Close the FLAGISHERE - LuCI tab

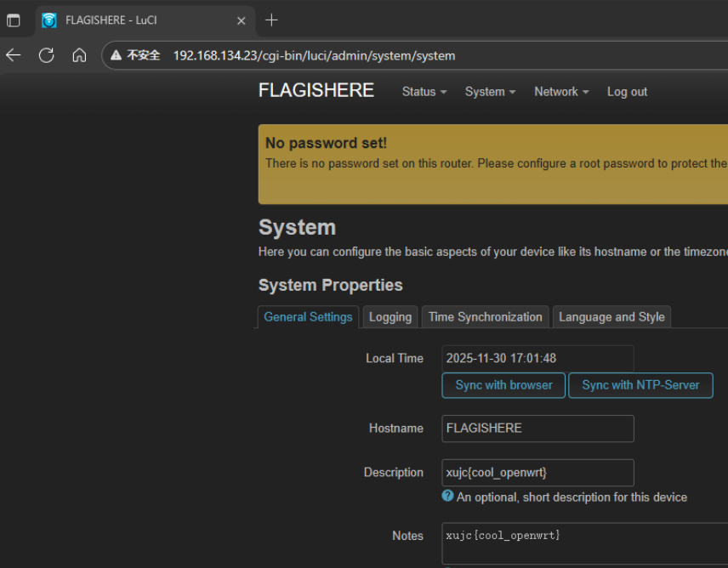click(x=241, y=20)
